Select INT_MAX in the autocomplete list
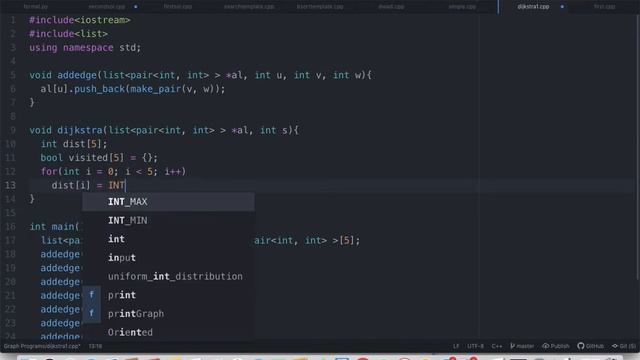Screen dimensions: 640x360 (x=168, y=202)
